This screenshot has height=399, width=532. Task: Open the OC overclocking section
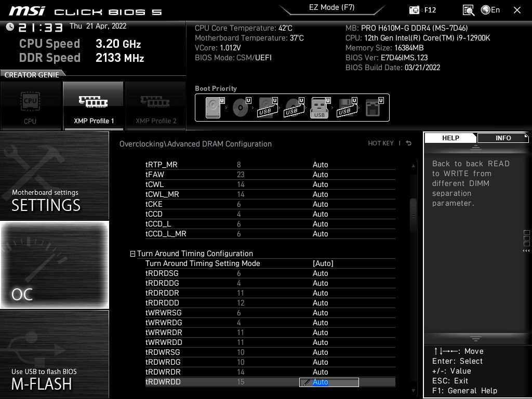[x=55, y=265]
